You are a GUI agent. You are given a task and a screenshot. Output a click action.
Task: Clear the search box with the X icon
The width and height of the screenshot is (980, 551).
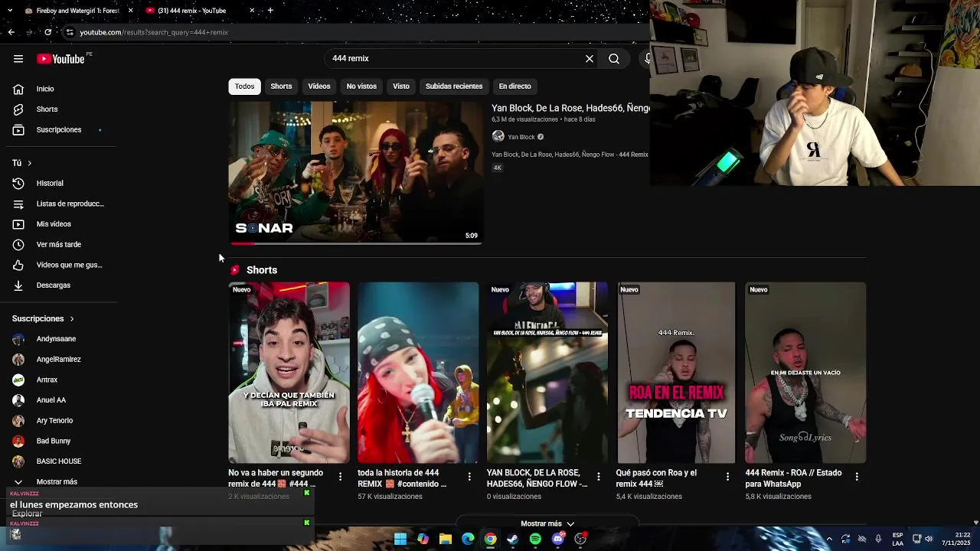[x=590, y=59]
